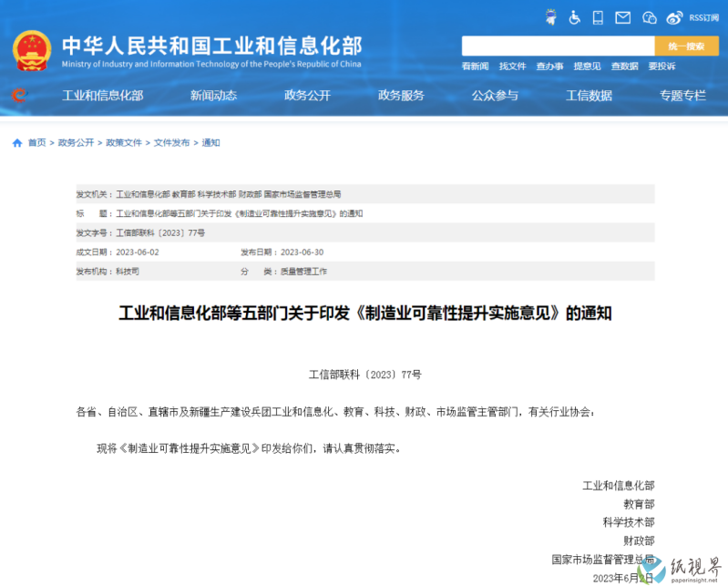The width and height of the screenshot is (728, 587).
Task: Click the 统一搜索 button
Action: click(x=686, y=46)
